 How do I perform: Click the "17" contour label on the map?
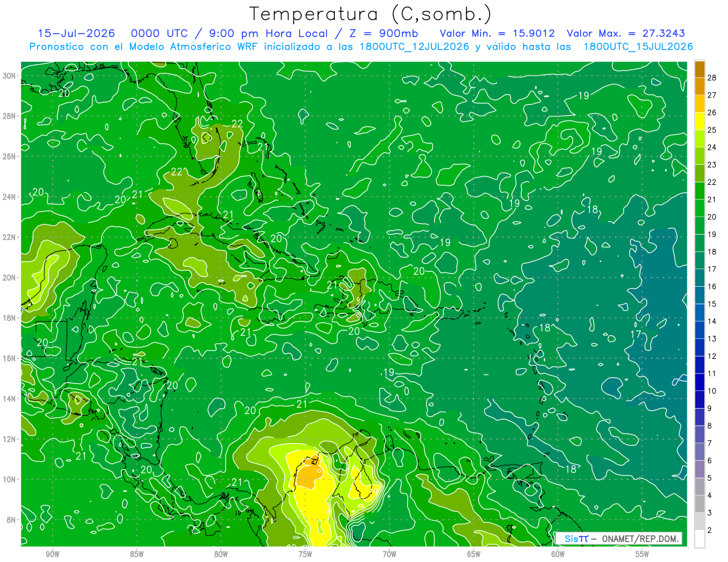(635, 335)
